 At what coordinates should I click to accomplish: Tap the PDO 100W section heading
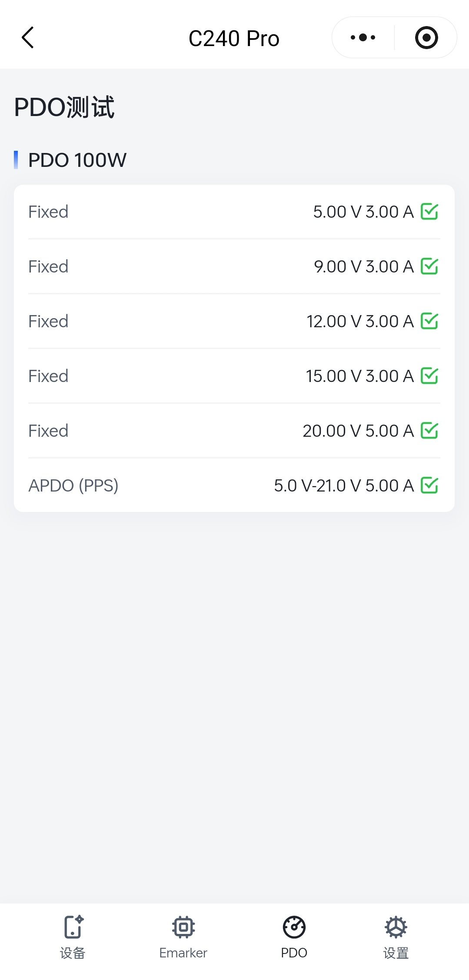click(77, 160)
